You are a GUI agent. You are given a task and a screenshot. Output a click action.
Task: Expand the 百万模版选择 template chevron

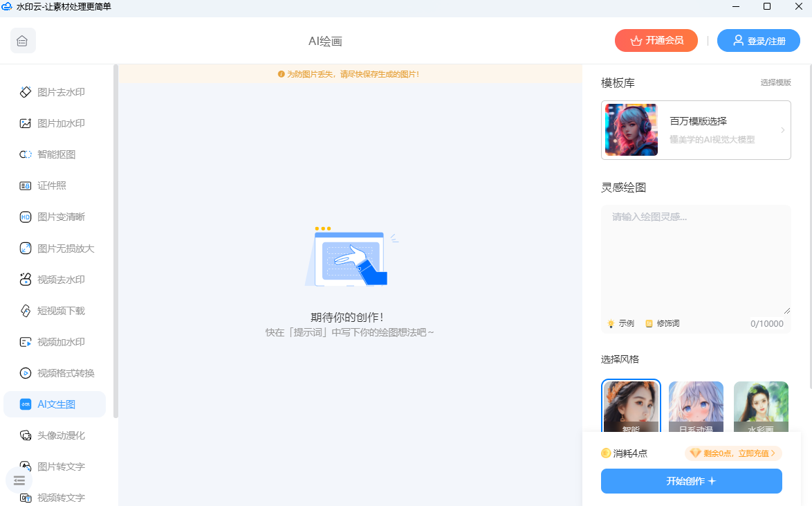782,130
